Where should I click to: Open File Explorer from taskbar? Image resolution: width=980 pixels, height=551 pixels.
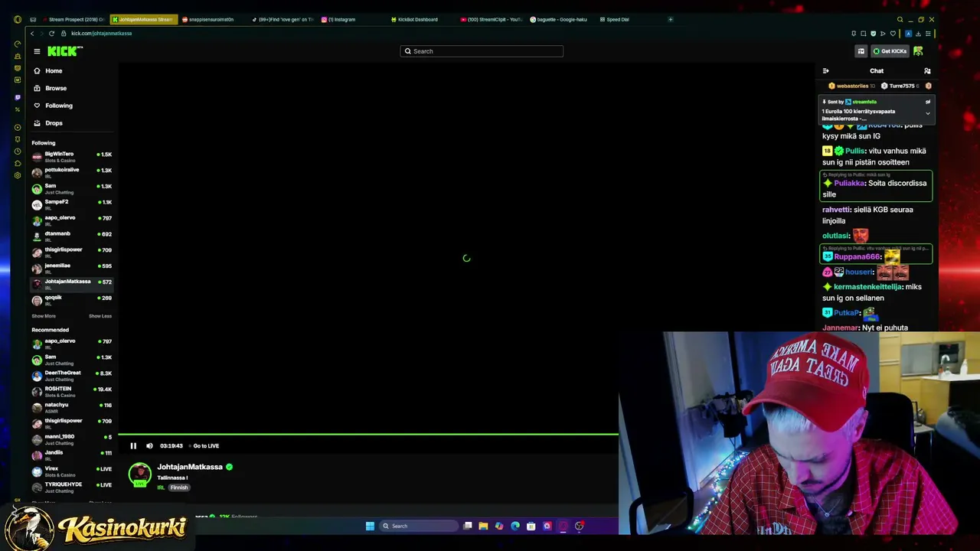[x=483, y=526]
